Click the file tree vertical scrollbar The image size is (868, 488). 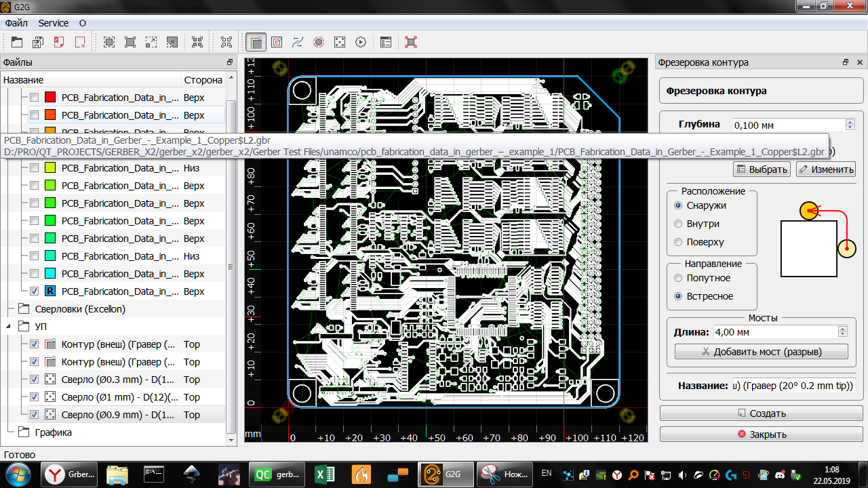coord(231,266)
